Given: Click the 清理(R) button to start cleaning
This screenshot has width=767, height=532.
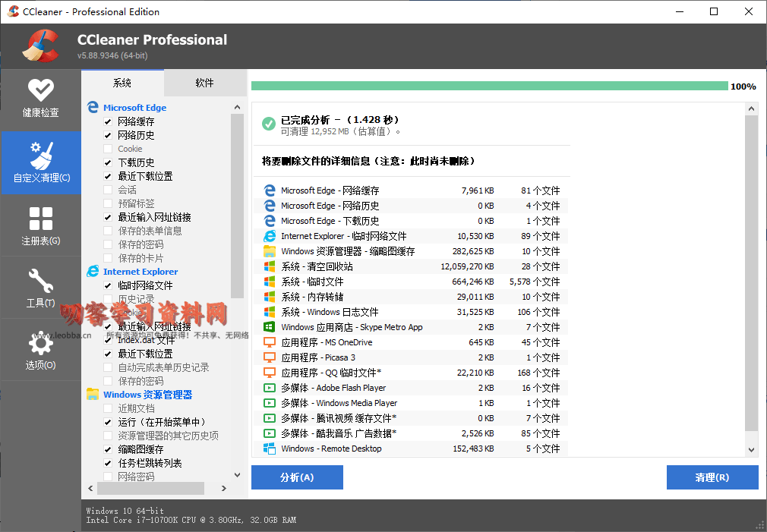Looking at the screenshot, I should tap(712, 477).
